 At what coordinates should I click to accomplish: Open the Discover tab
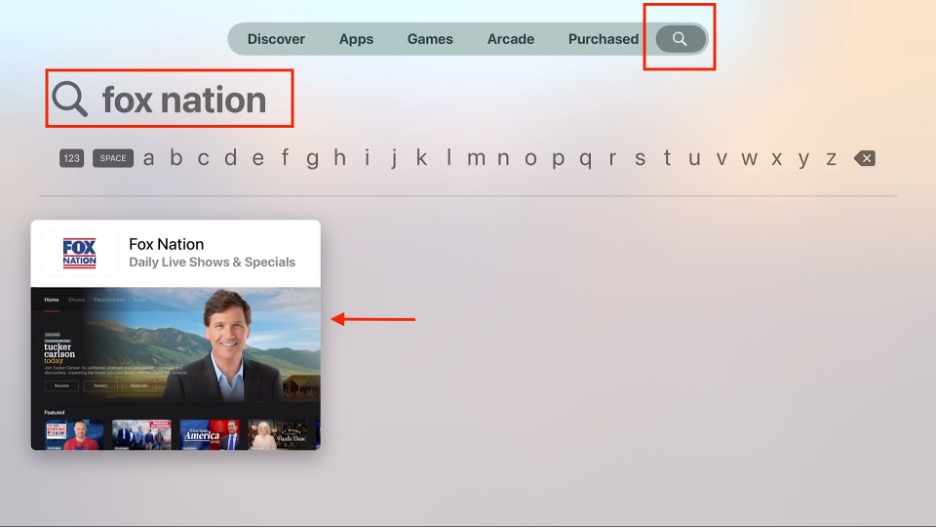pos(276,39)
